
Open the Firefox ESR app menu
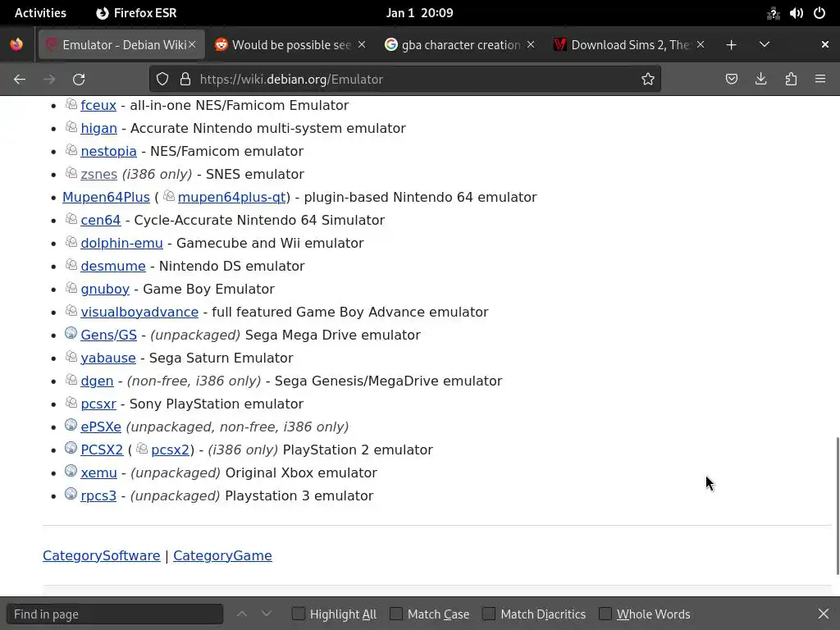(137, 13)
